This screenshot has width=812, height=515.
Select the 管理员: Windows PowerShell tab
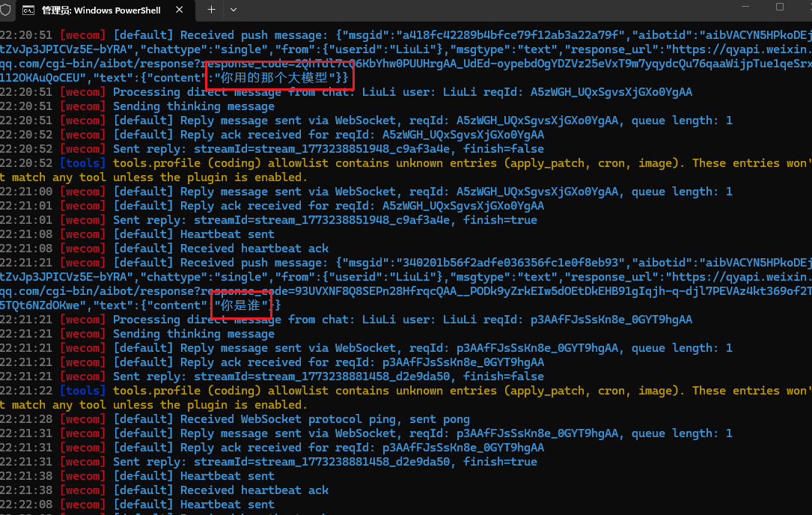pyautogui.click(x=106, y=10)
